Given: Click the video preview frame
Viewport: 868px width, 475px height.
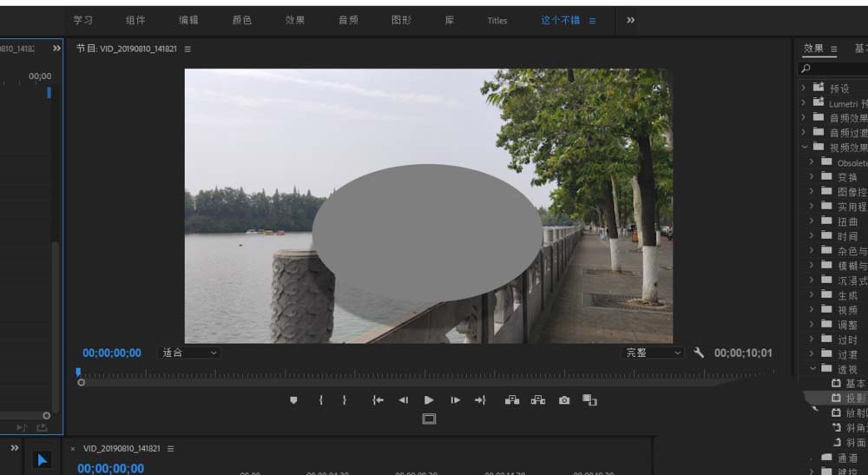Looking at the screenshot, I should point(429,206).
